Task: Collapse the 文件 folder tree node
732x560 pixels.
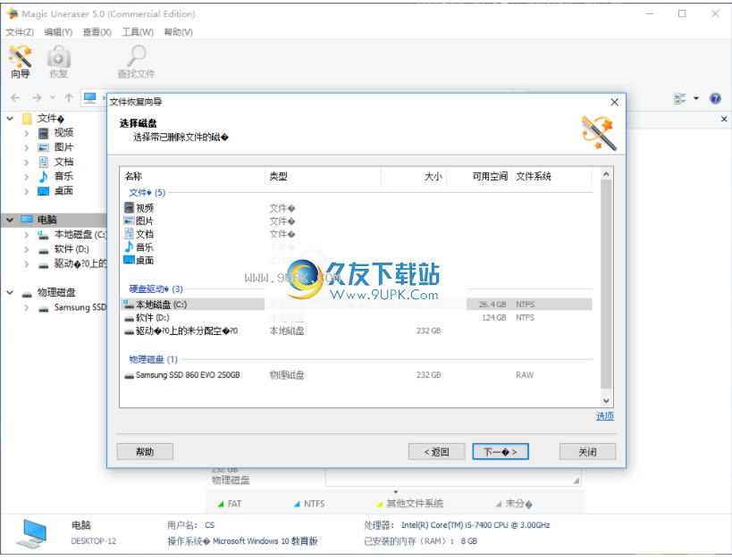Action: coord(10,119)
